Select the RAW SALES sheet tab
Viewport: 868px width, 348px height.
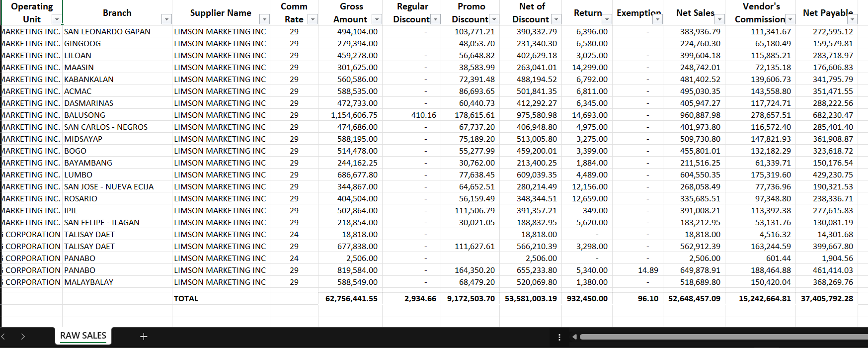pyautogui.click(x=83, y=336)
